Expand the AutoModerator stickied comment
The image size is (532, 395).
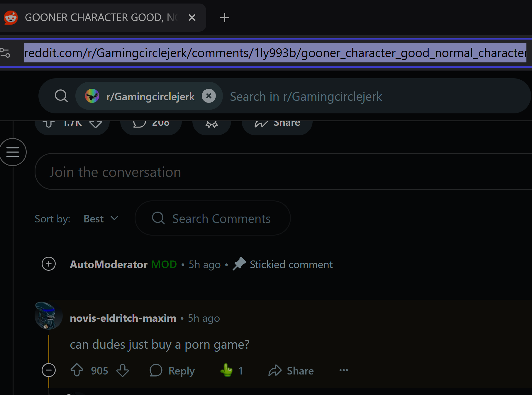point(49,264)
